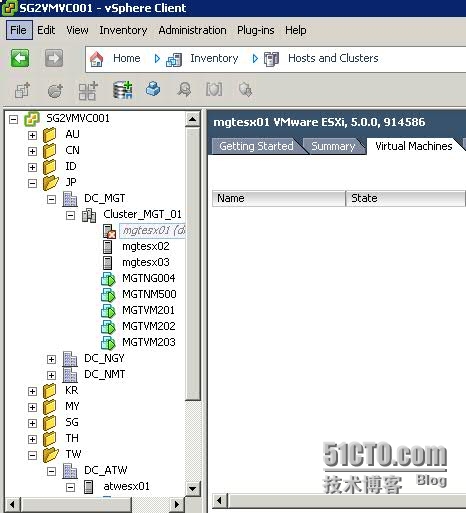The width and height of the screenshot is (466, 513).
Task: Click Inventory in the navigation breadcrumb
Action: point(214,58)
